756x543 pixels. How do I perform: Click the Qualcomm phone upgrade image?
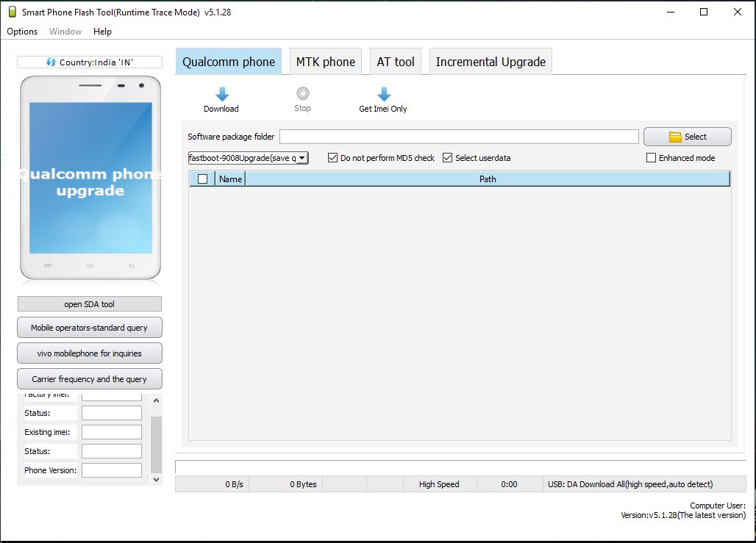click(90, 178)
